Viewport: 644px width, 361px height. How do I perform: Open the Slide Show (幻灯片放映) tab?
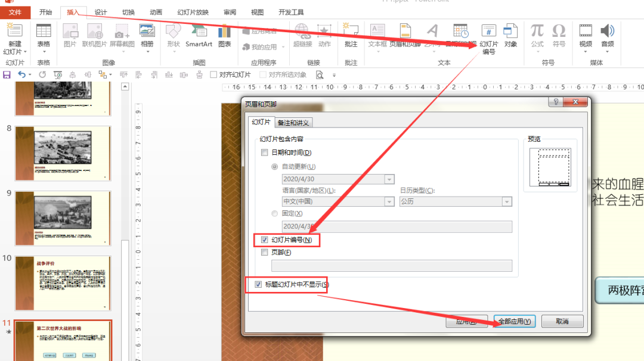coord(193,13)
